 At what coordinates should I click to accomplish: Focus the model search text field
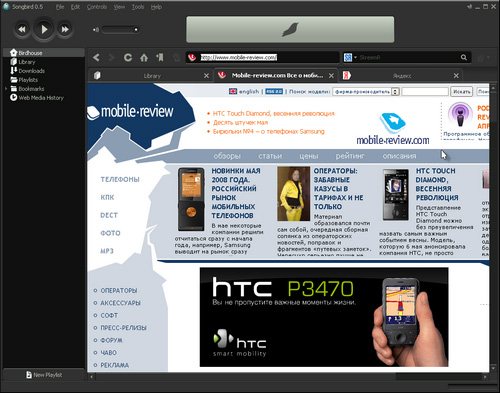(425, 91)
